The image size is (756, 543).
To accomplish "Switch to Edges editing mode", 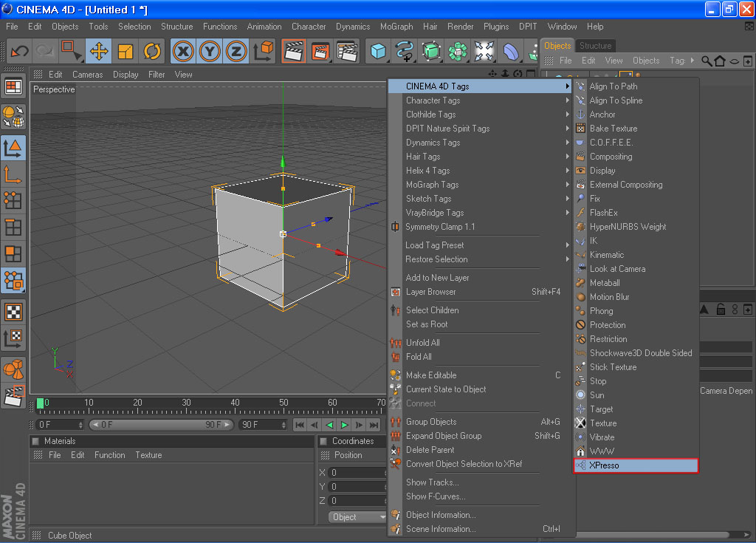I will coord(13,228).
